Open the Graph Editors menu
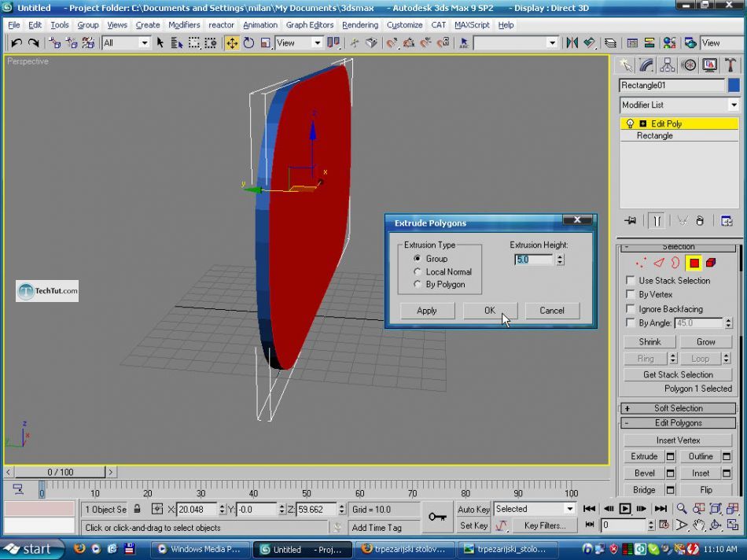Viewport: 747px width, 560px height. pos(310,25)
